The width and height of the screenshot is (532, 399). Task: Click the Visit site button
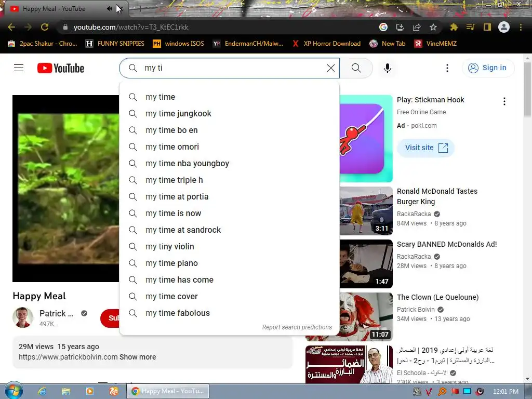click(x=426, y=148)
